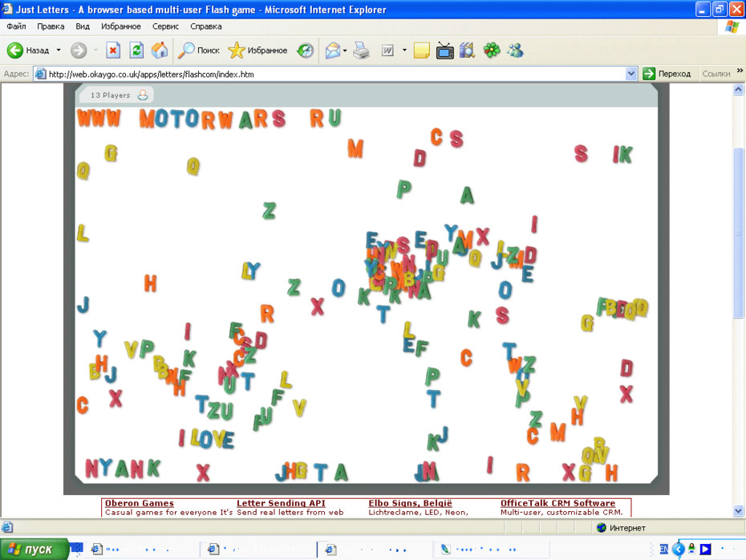This screenshot has width=746, height=560.
Task: Click the TV set toolbar icon
Action: pos(445,50)
